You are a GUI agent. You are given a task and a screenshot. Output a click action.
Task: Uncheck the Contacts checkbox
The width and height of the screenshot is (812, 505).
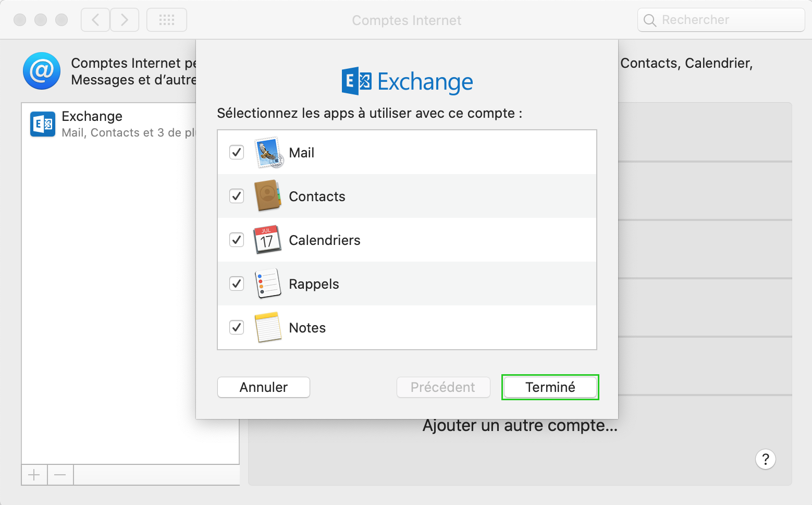click(237, 196)
